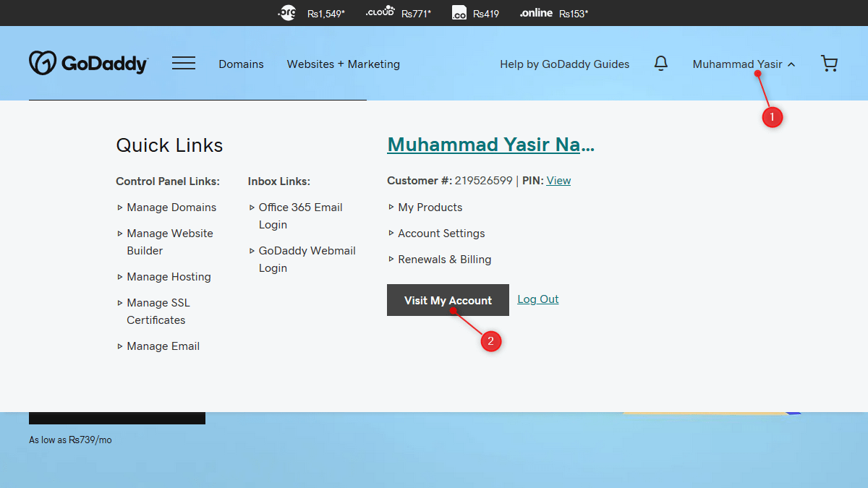Open Help by GoDaddy Guides
Image resolution: width=868 pixels, height=488 pixels.
(x=564, y=64)
